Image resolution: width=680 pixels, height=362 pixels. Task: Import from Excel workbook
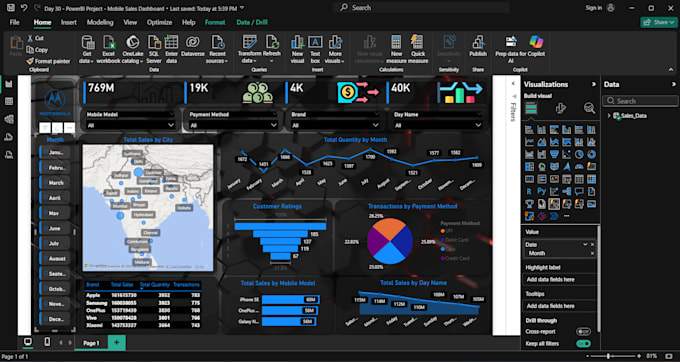tap(108, 49)
